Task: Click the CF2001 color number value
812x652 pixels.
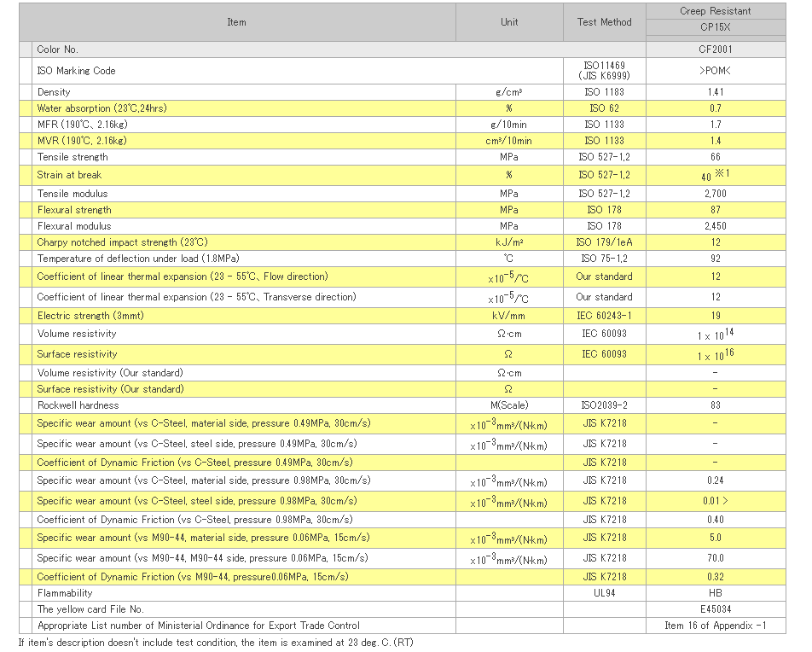Action: [715, 49]
